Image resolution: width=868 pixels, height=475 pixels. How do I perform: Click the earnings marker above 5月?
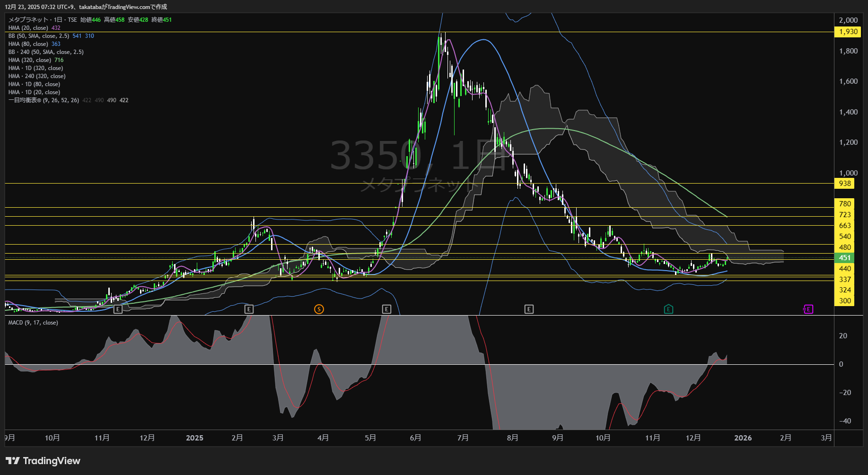coord(386,309)
